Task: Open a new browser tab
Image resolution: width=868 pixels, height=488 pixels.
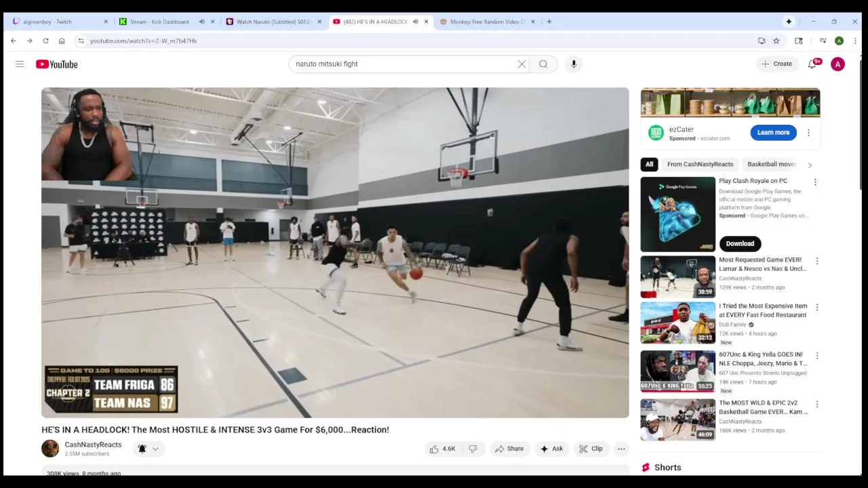Action: coord(549,22)
